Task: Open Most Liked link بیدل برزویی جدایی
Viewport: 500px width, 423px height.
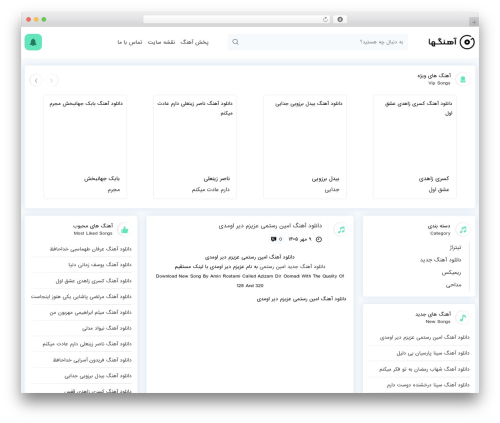Action: click(x=98, y=376)
